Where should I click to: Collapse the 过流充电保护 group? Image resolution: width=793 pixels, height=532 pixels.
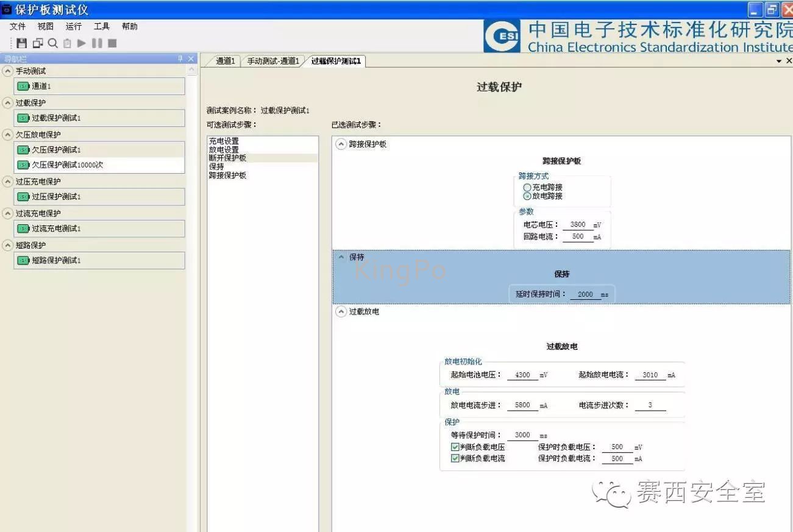(7, 213)
